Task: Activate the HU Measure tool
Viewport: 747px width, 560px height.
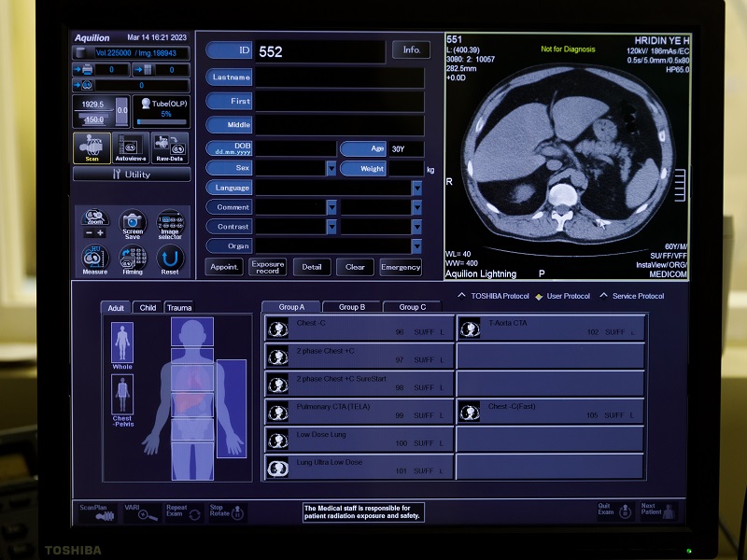Action: pos(94,259)
